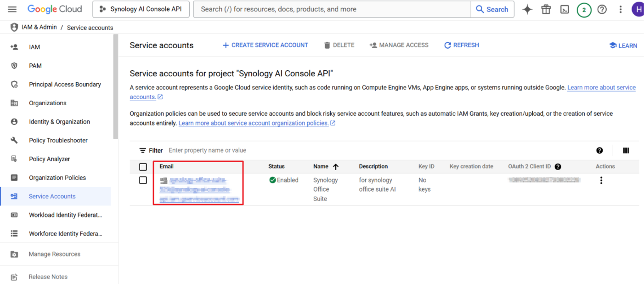Click the filter input to enter a property name
Viewport: 644px width, 284px height.
click(207, 150)
